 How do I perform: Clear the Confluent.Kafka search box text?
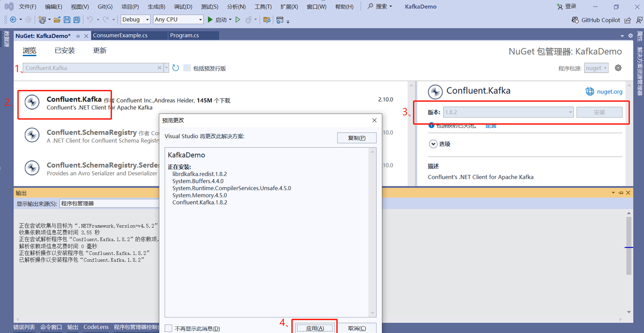pos(159,68)
